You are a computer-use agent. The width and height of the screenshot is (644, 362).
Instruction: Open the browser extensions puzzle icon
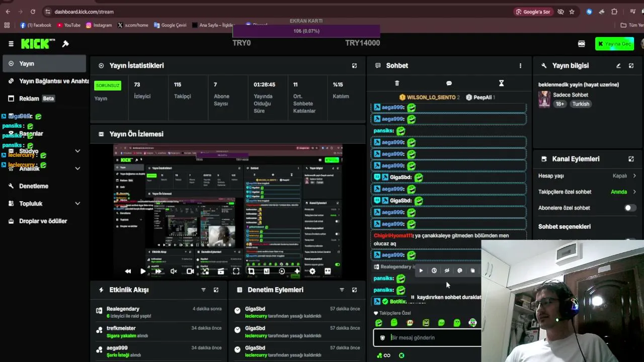click(614, 12)
